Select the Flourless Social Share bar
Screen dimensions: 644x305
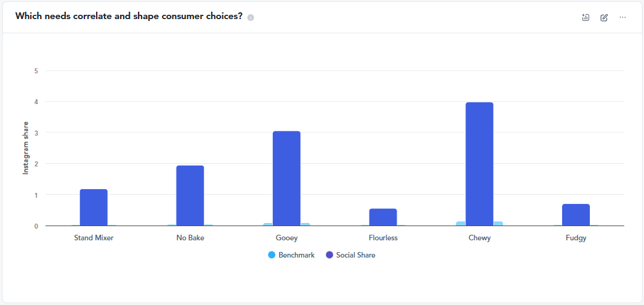383,217
